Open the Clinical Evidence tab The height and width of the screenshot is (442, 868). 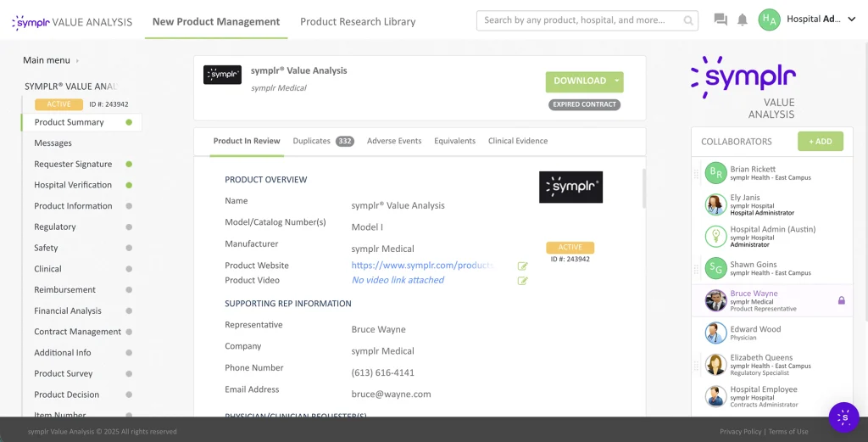(x=518, y=141)
